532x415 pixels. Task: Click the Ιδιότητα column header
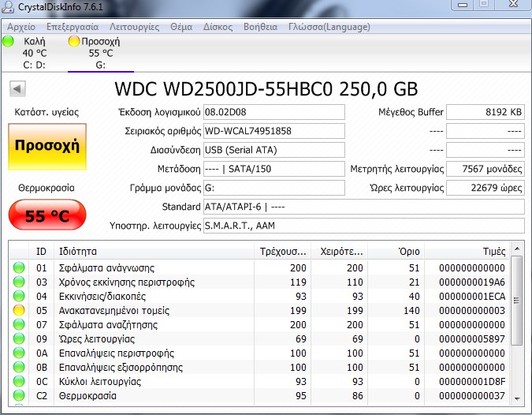pyautogui.click(x=154, y=252)
